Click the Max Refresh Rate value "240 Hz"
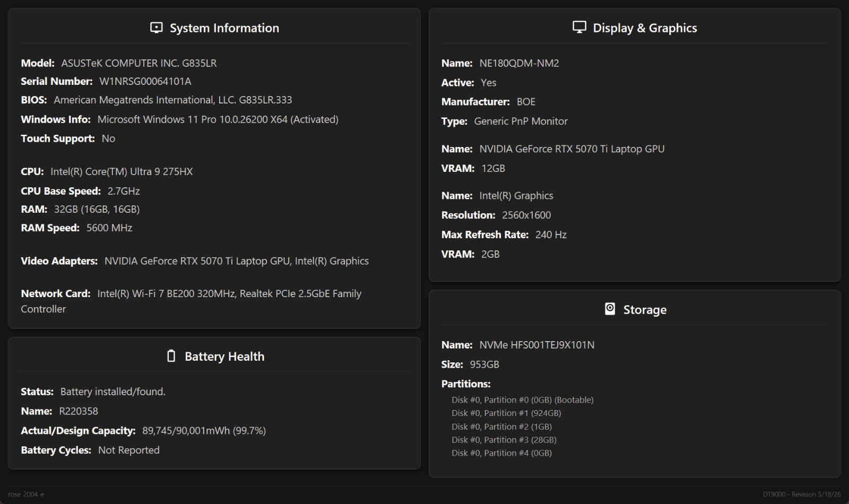Screen dimensions: 849x504 tap(551, 235)
